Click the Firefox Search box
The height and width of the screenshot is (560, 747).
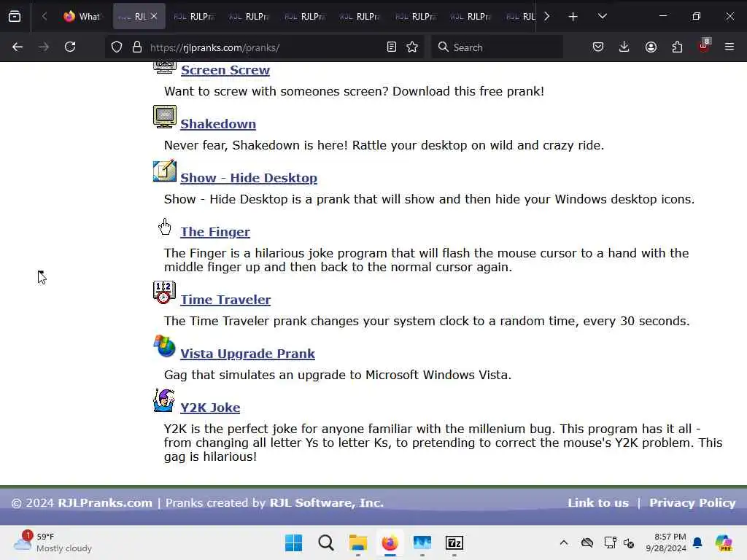(497, 47)
